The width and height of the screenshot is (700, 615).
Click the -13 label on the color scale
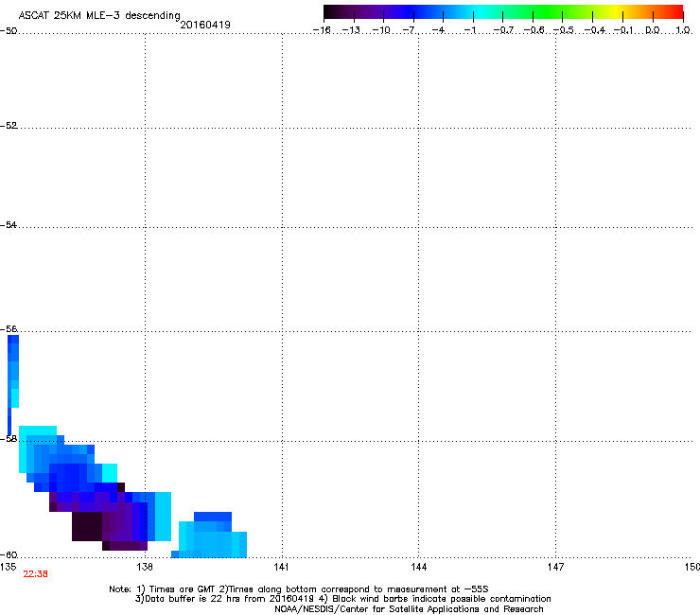pyautogui.click(x=351, y=30)
